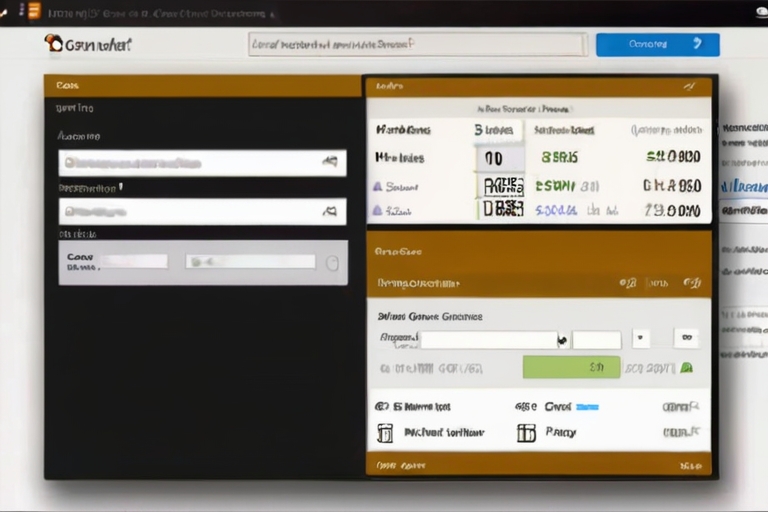Viewport: 768px width, 512px height.
Task: Click the lower purple triangle row icon
Action: [x=377, y=211]
